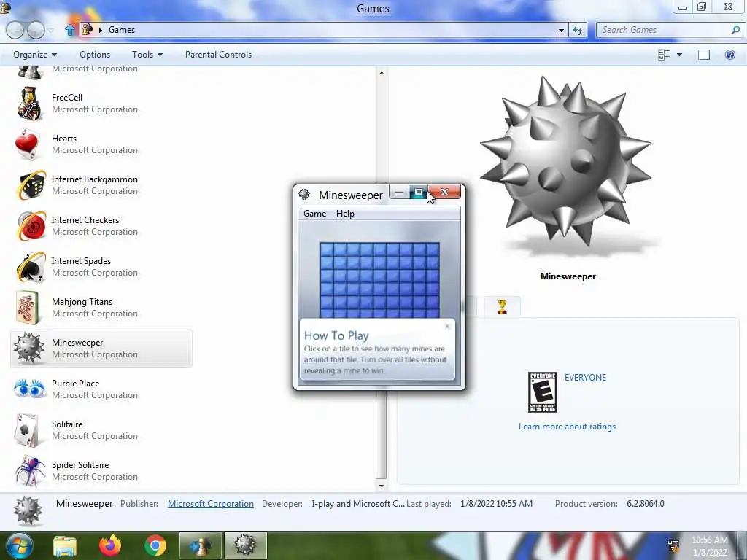Click the Games breadcrumb in address bar
This screenshot has height=560, width=747.
click(122, 30)
